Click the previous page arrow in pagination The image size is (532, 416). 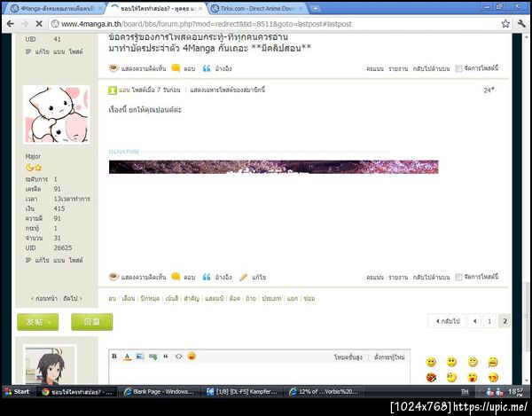475,321
